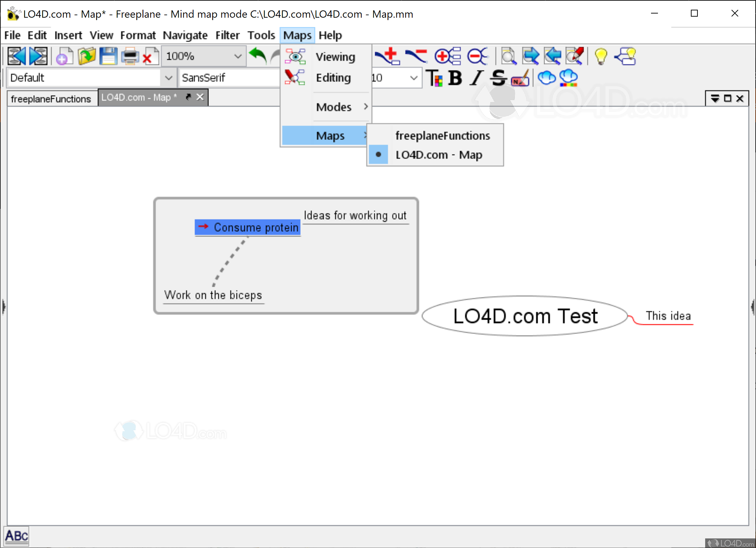756x548 pixels.
Task: Find the previous match with the left arrow icon
Action: [x=552, y=56]
